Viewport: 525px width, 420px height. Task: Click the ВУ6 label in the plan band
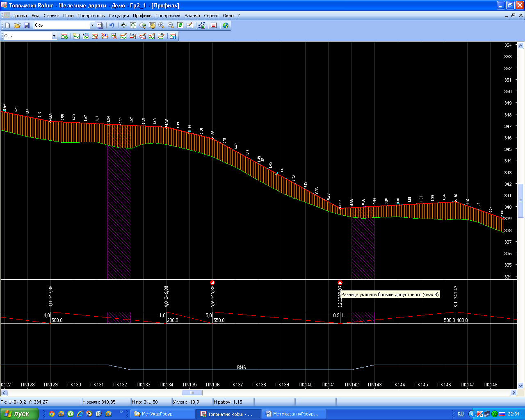click(242, 367)
